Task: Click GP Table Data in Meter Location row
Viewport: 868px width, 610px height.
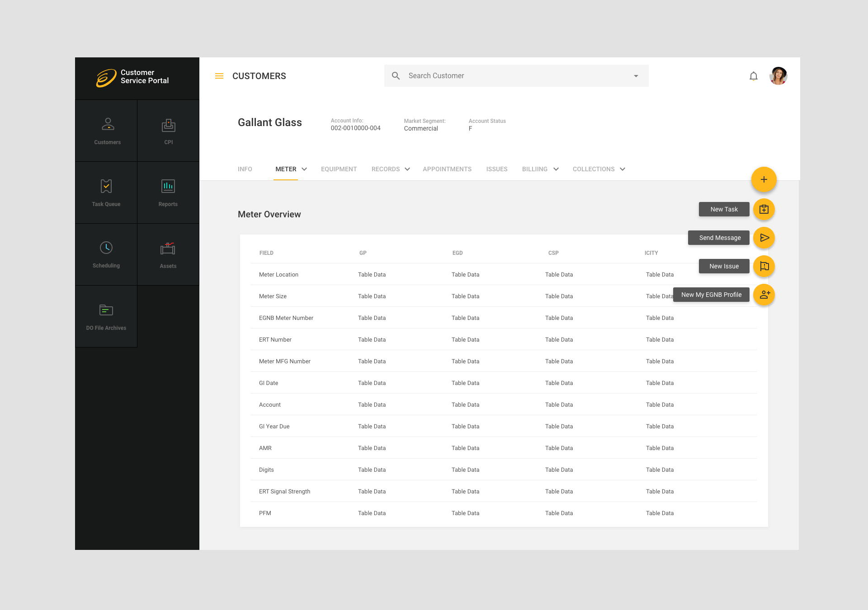Action: [x=372, y=275]
